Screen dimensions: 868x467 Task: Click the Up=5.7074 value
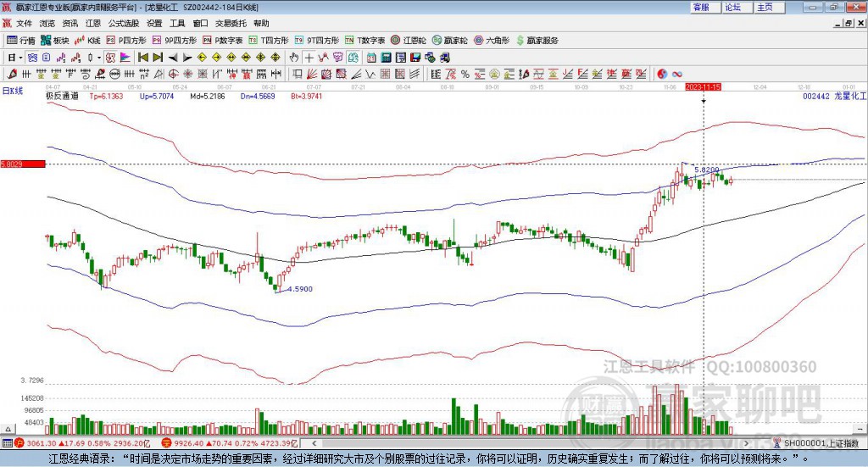tap(157, 96)
